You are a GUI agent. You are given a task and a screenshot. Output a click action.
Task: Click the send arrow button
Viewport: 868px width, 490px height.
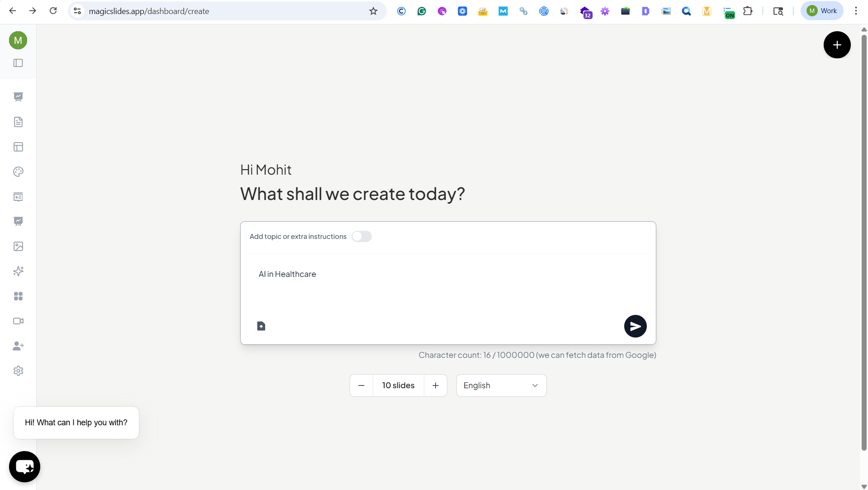(x=635, y=326)
